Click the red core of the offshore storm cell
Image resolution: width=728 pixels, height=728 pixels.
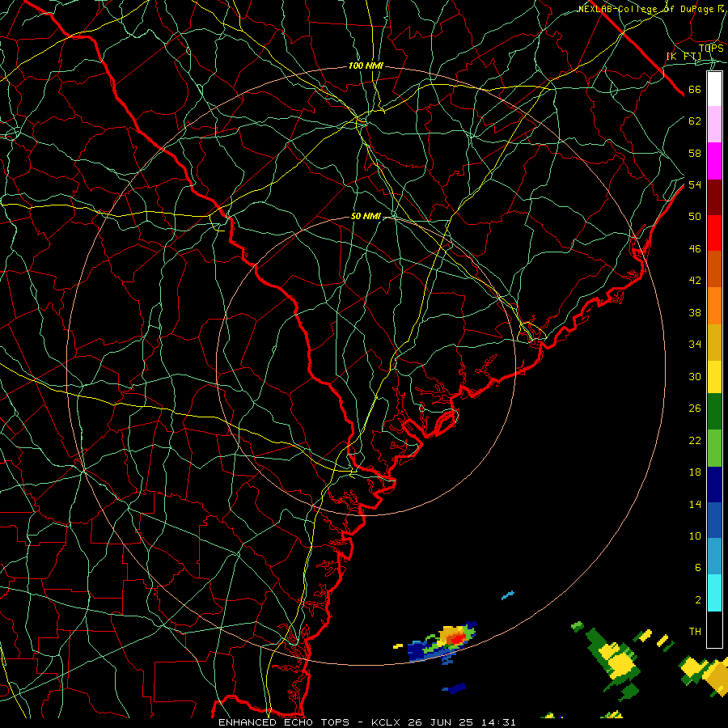456,641
